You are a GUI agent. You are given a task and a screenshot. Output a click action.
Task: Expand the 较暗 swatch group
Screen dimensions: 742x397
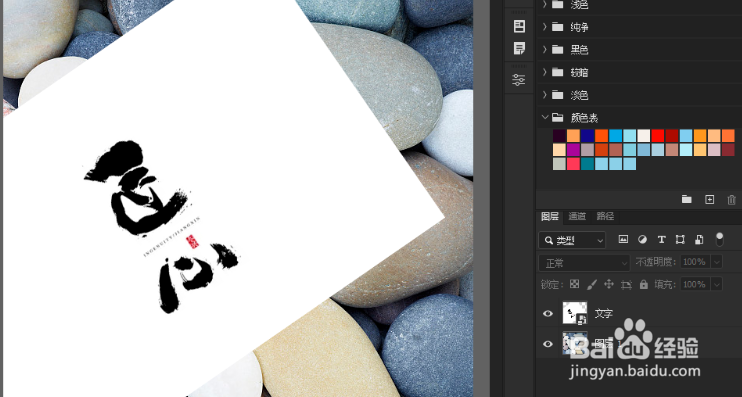[x=544, y=71]
